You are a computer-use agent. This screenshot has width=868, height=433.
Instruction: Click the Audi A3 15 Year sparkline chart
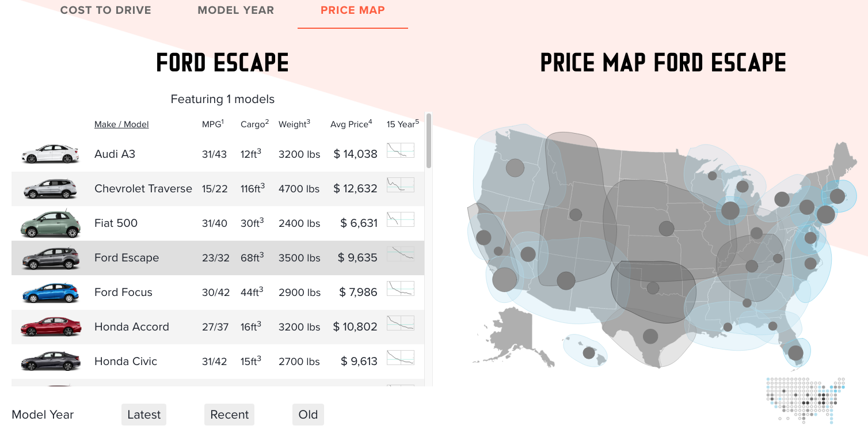400,150
